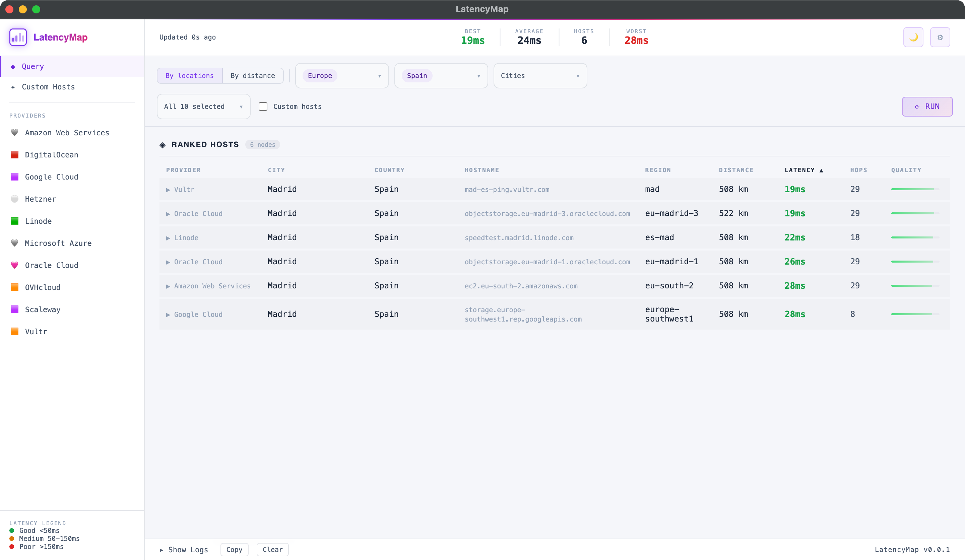Click the Amazon Web Services heart icon
965x560 pixels.
point(14,132)
